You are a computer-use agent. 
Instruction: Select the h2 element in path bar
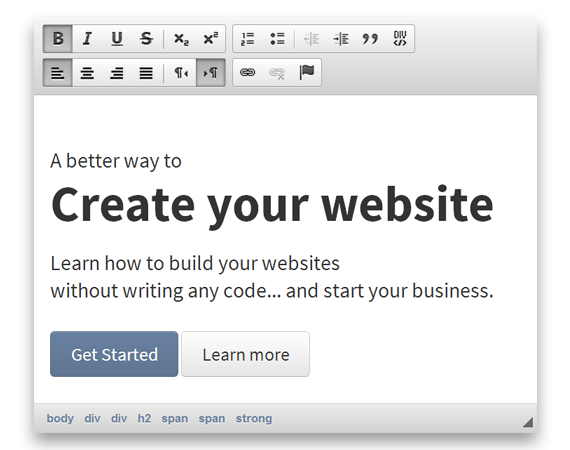click(x=144, y=418)
